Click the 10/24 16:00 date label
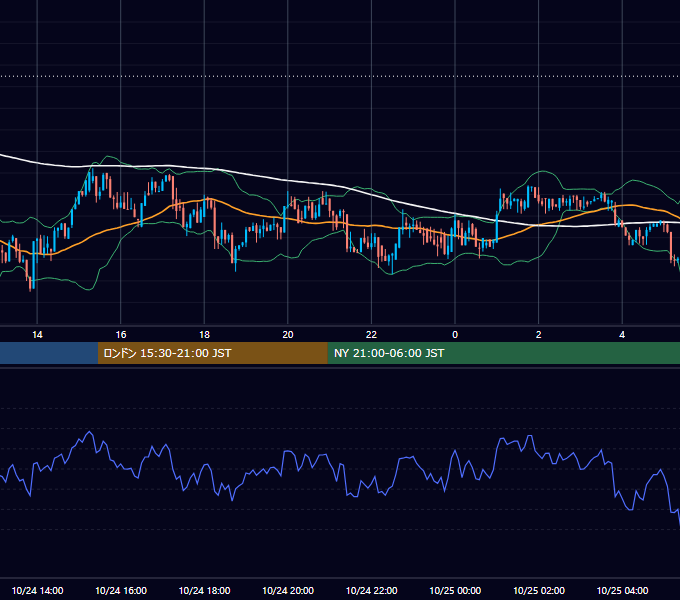Image resolution: width=680 pixels, height=600 pixels. 121,590
